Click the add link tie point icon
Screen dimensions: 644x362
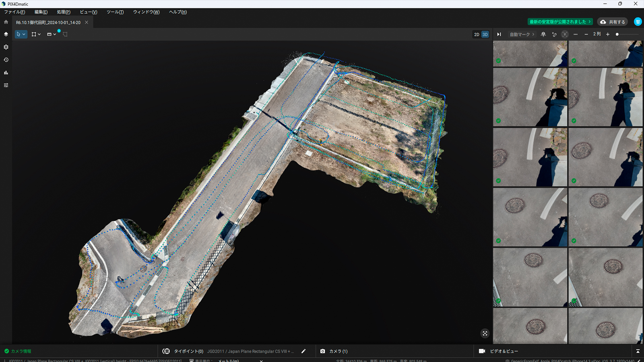(x=554, y=34)
